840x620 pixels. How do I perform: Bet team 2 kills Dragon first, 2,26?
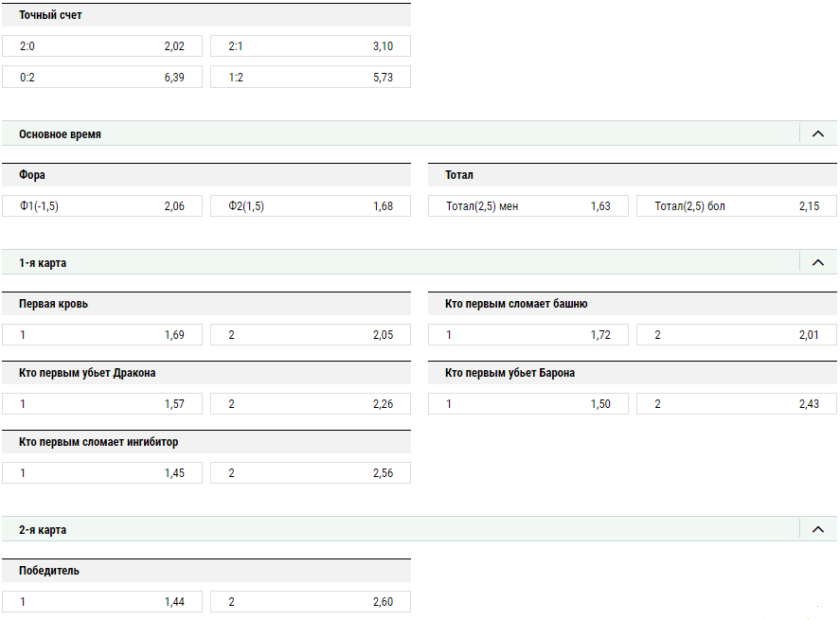[311, 403]
